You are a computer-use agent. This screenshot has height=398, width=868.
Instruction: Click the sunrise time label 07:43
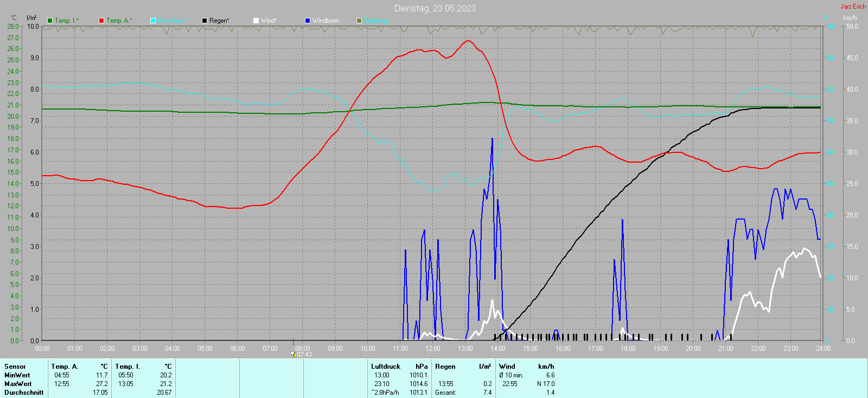[x=304, y=355]
